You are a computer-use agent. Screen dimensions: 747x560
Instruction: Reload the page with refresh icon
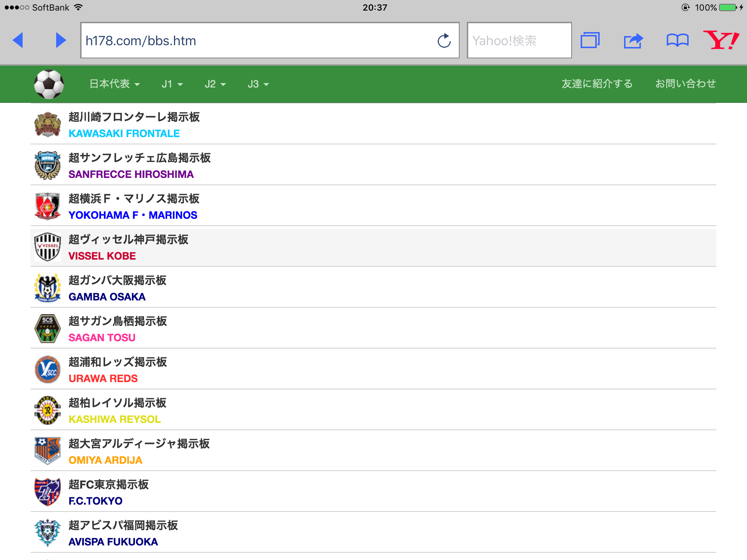[444, 40]
